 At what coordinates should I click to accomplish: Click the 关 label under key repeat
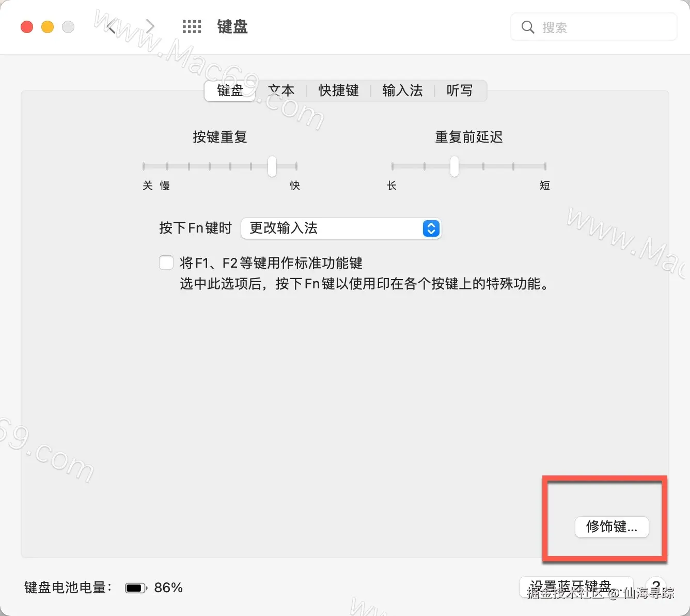click(x=148, y=186)
